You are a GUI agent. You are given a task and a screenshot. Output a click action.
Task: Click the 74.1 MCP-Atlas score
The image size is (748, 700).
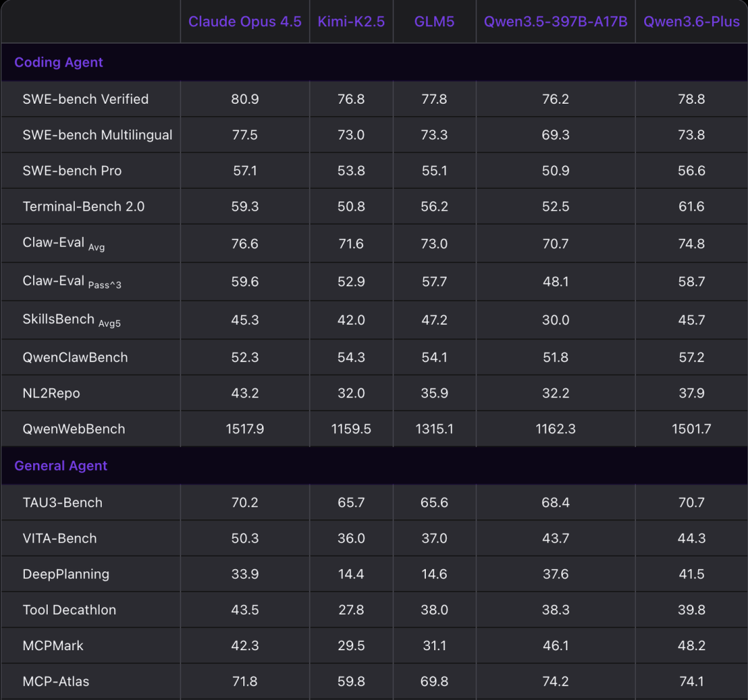[x=691, y=681]
